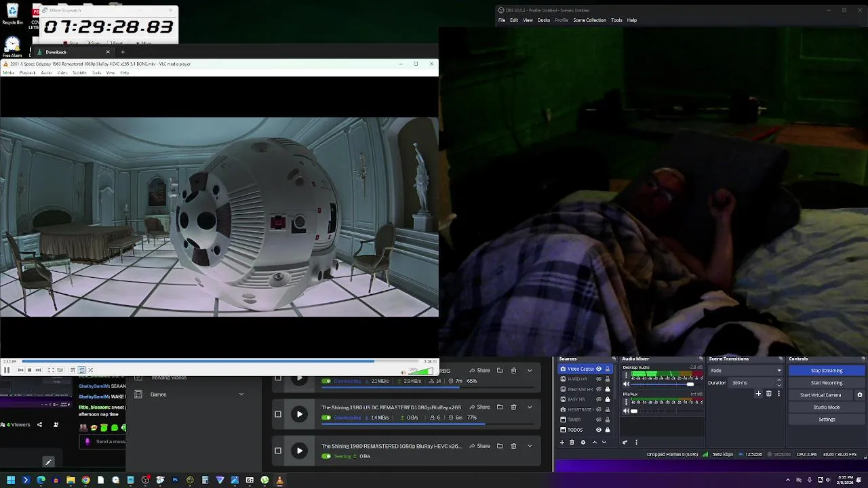Step the transition duration arrows
Viewport: 868px width, 488px height.
click(779, 383)
